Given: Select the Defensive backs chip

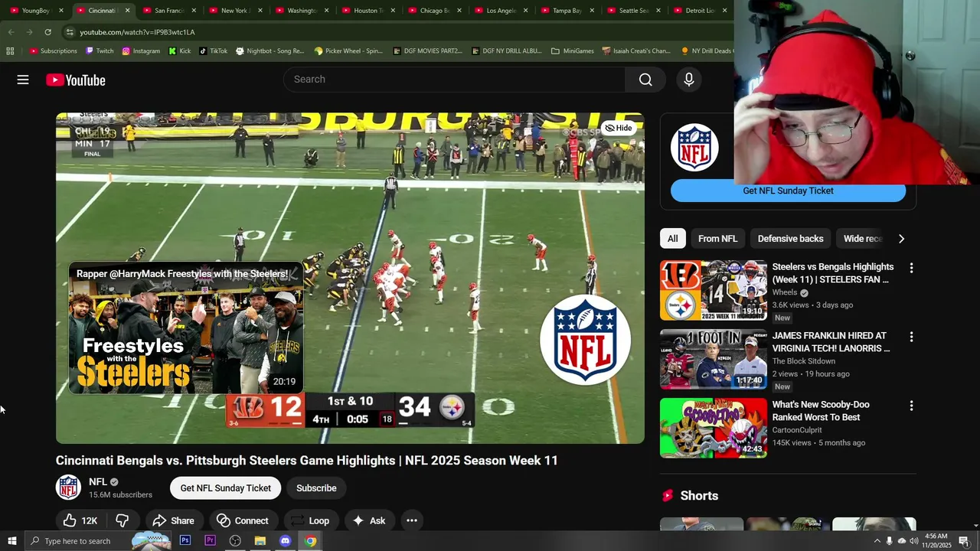Looking at the screenshot, I should 790,239.
